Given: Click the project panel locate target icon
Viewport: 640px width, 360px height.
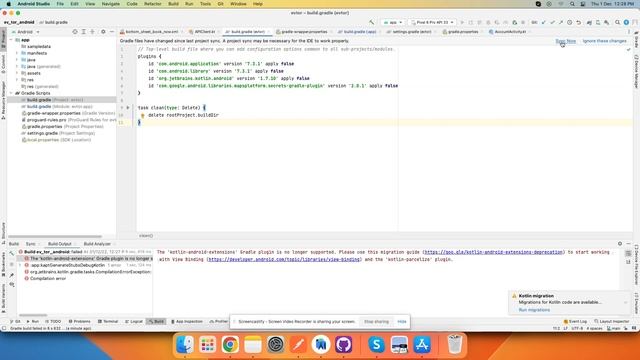Looking at the screenshot, I should pyautogui.click(x=75, y=32).
